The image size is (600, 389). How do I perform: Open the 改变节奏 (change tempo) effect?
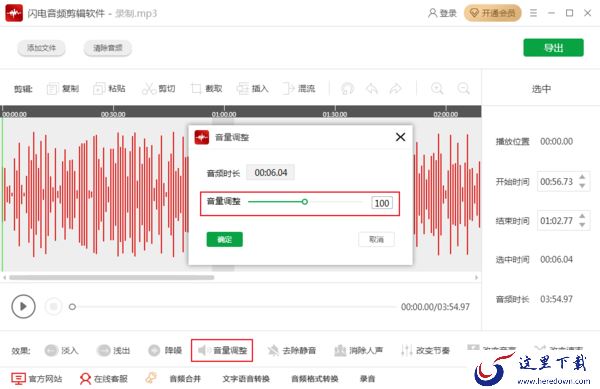tap(425, 350)
